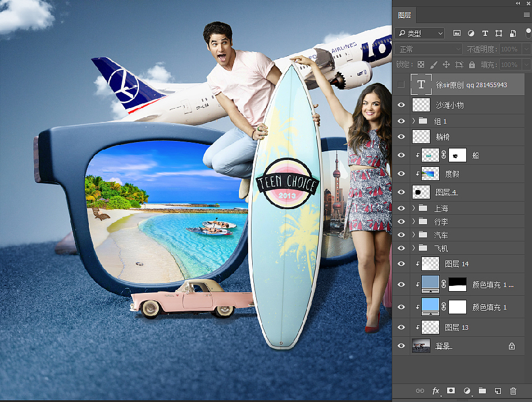Image resolution: width=532 pixels, height=402 pixels.
Task: Lock transparent pixels checkerboard icon
Action: click(421, 65)
